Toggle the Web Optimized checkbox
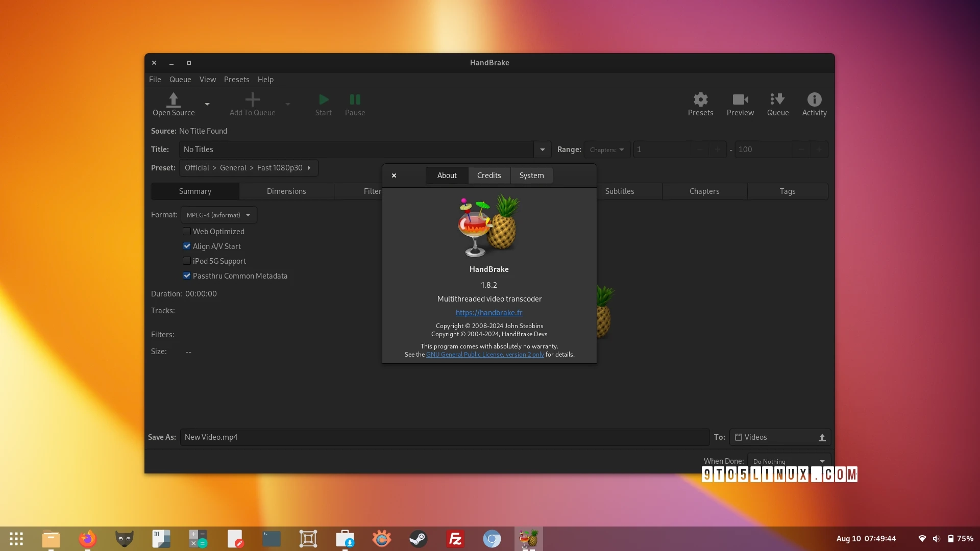The image size is (980, 551). pos(187,231)
